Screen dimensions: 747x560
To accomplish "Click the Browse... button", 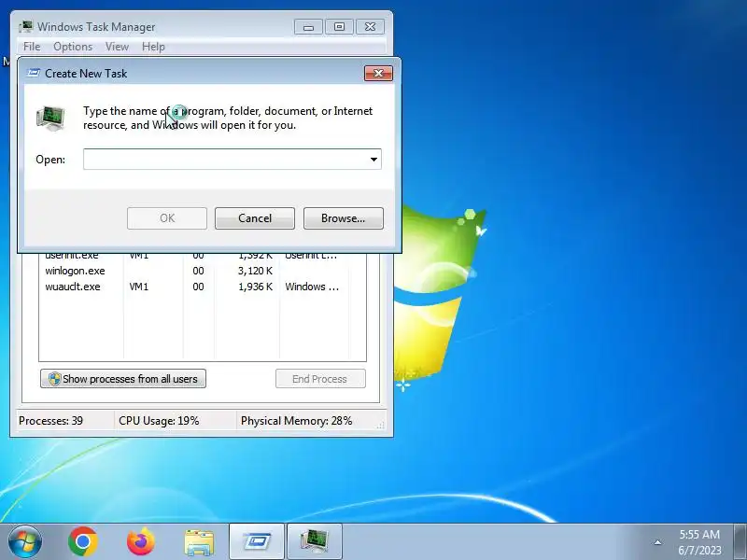I will 343,218.
